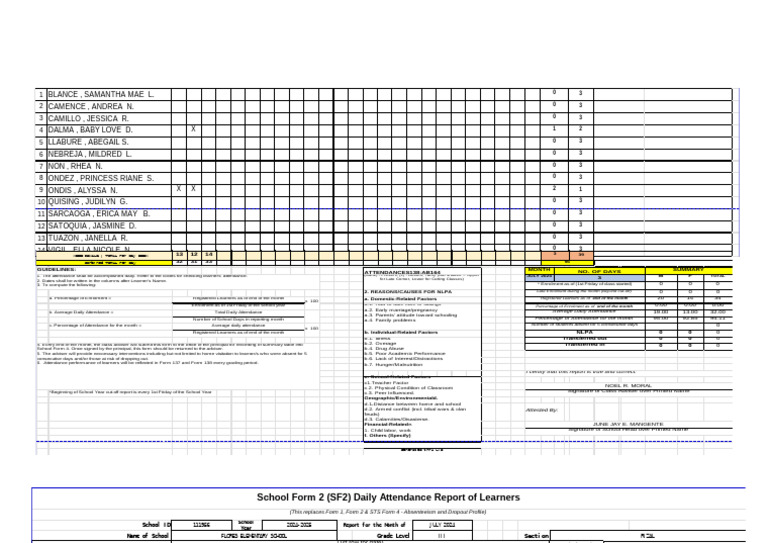
Task: Select the name QUISING, JUDILYN G.
Action: point(88,202)
